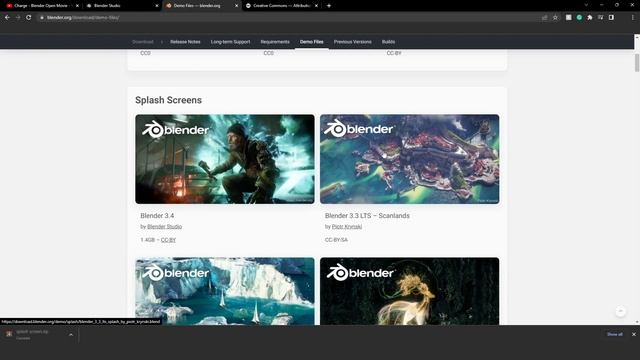Close the downloads bar

pyautogui.click(x=634, y=334)
